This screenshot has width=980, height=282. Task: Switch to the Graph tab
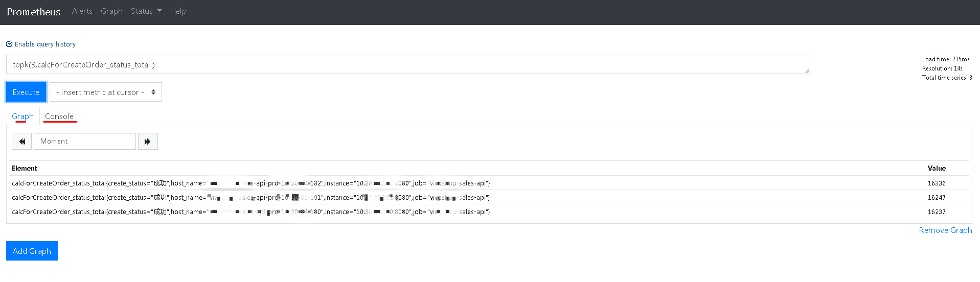pyautogui.click(x=22, y=116)
